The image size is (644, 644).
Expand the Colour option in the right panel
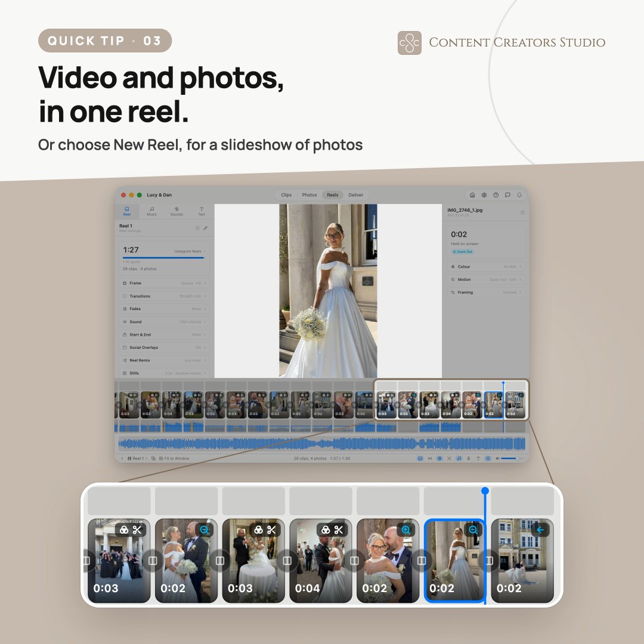pos(486,267)
